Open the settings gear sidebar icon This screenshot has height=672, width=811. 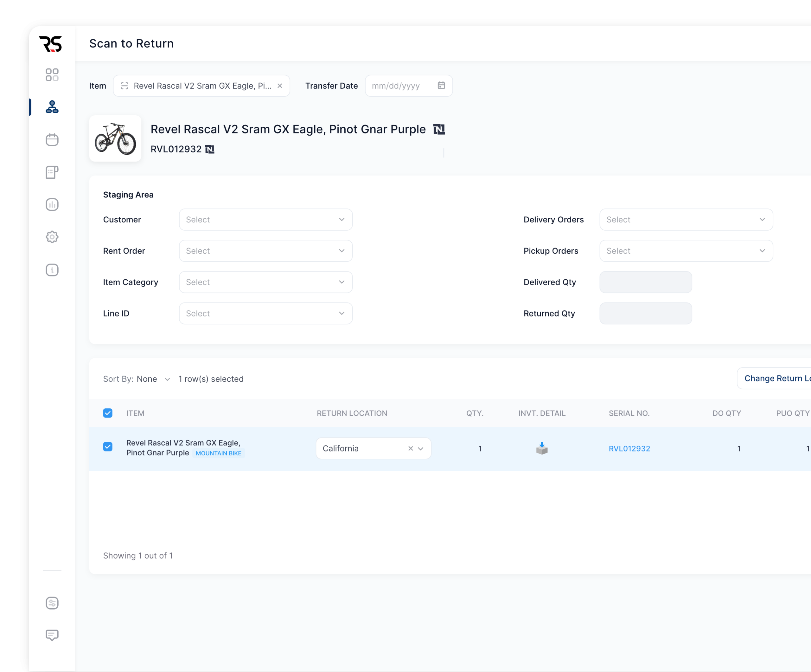(52, 237)
